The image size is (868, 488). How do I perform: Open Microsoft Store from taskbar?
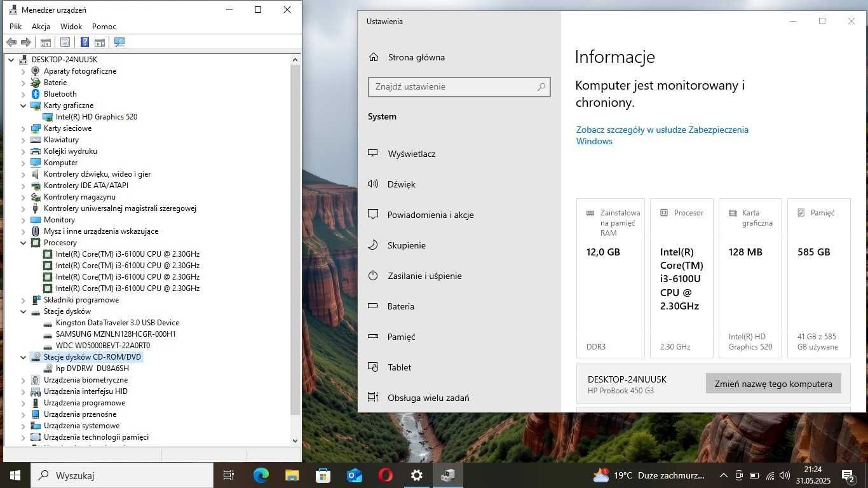323,475
